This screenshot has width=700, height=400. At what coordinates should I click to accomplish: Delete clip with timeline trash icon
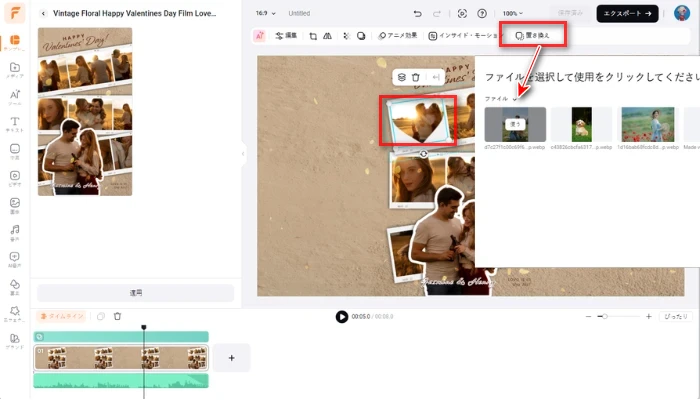click(x=117, y=316)
